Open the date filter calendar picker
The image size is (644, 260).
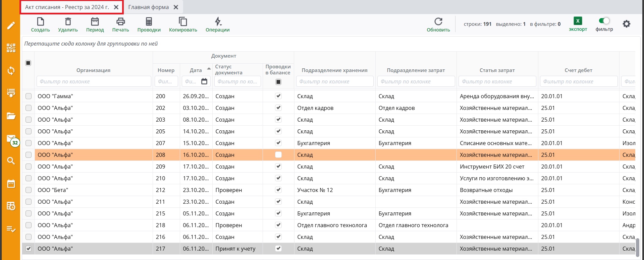pos(204,81)
